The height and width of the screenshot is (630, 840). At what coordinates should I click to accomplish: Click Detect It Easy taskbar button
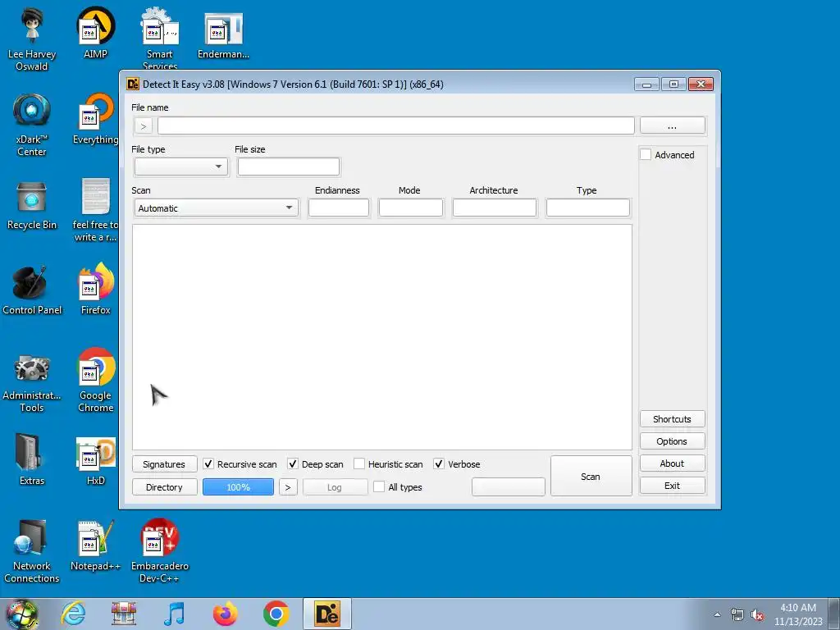pyautogui.click(x=326, y=614)
